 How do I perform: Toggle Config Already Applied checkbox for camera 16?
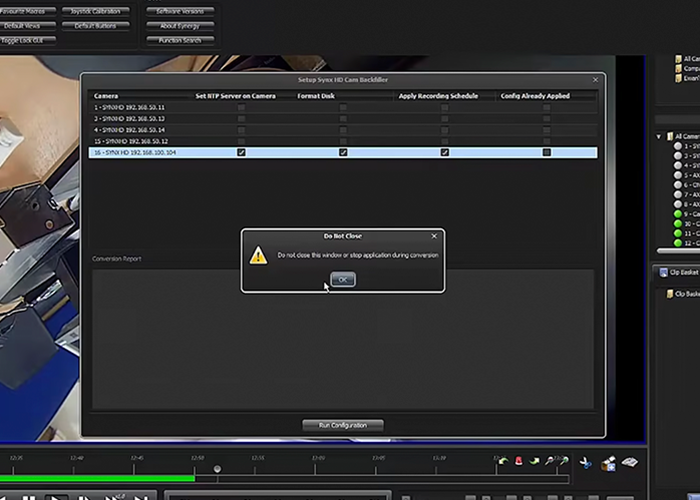[546, 153]
